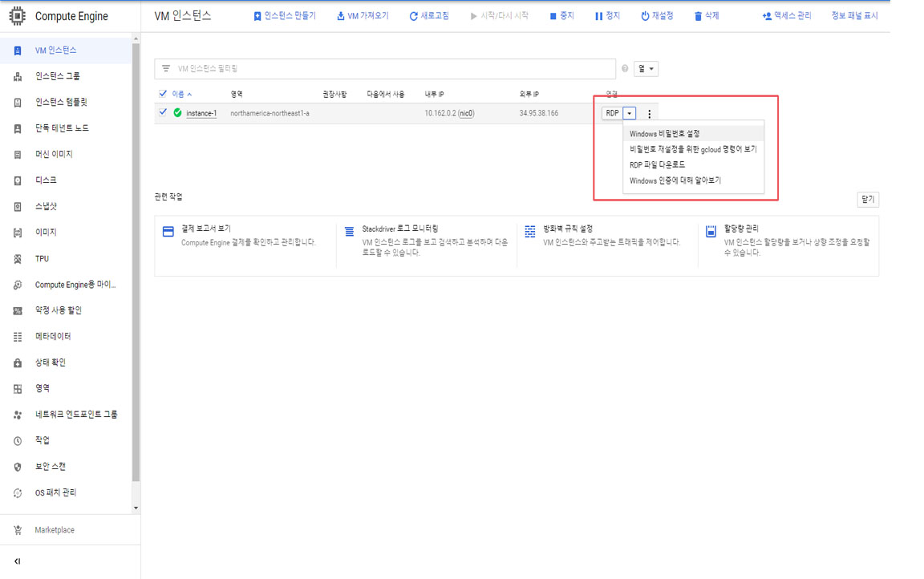924x579 pixels.
Task: Open 액세스 관리 in the toolbar
Action: click(x=787, y=16)
